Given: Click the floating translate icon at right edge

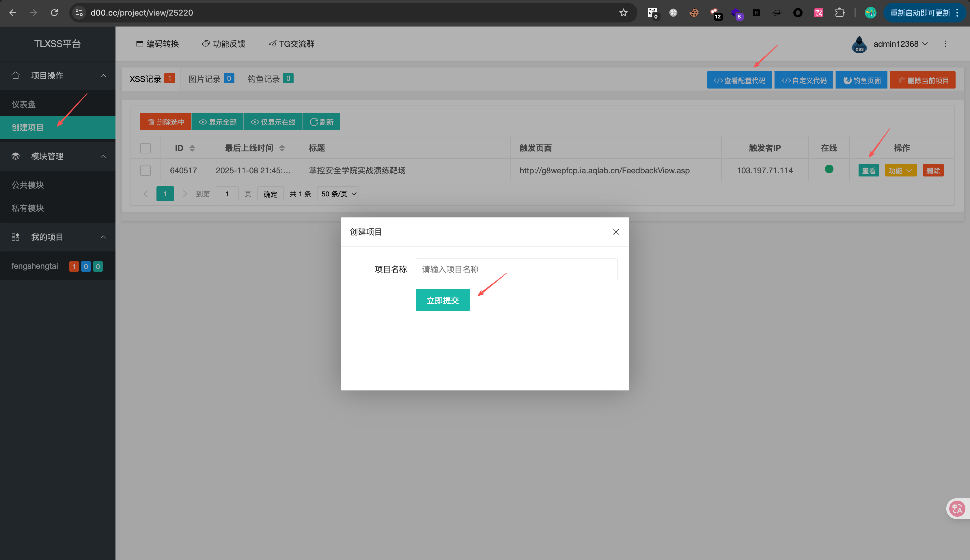Looking at the screenshot, I should pos(957,508).
